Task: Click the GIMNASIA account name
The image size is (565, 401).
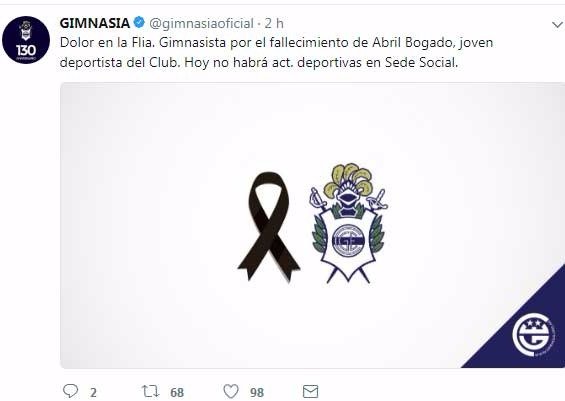Action: coord(95,23)
